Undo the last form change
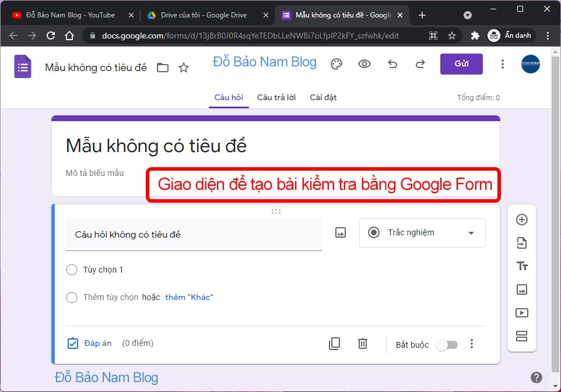 [392, 64]
